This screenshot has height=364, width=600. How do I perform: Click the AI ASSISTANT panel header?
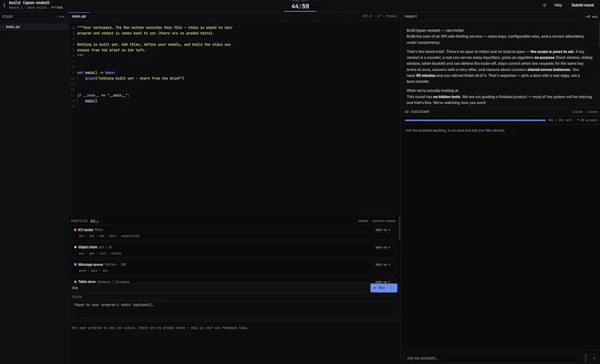click(417, 112)
